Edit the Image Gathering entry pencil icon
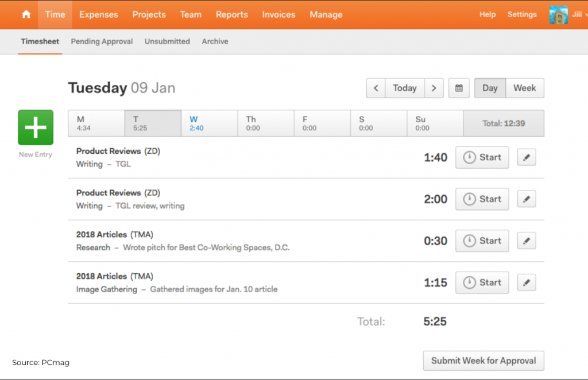 (x=526, y=282)
